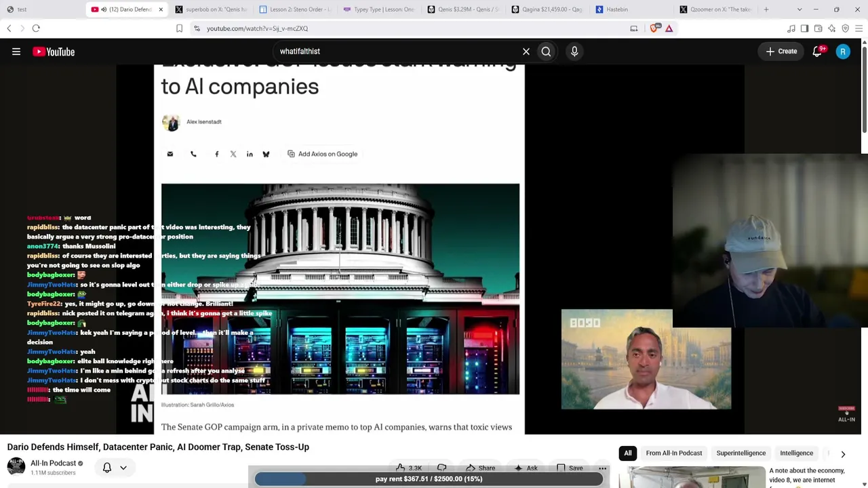
Task: Switch to Lesson 2: Steno Order tab
Action: 295,9
